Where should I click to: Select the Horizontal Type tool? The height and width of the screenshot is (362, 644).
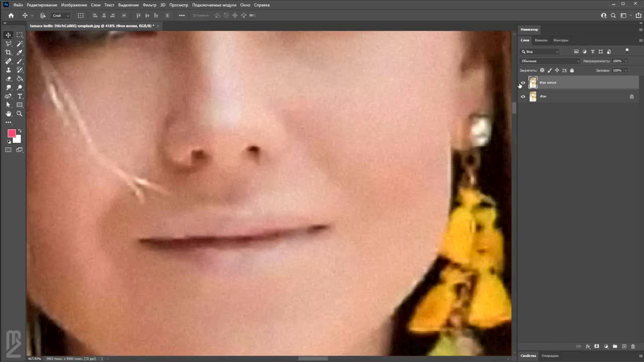click(20, 96)
